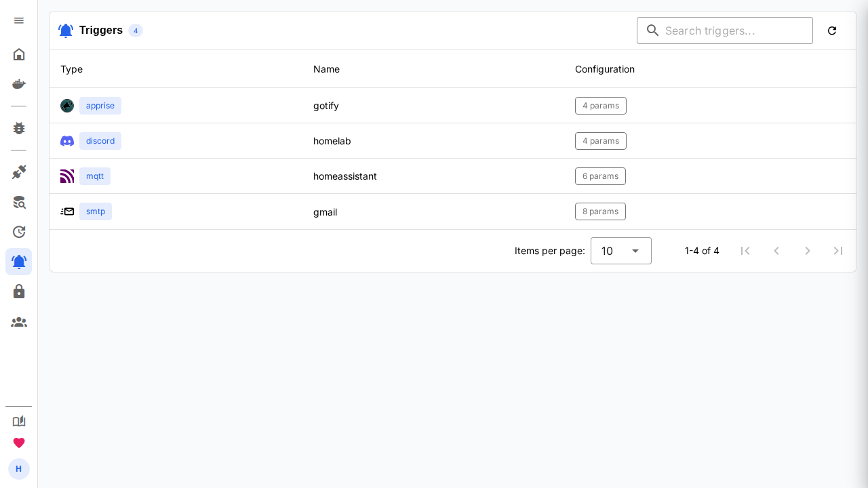868x488 pixels.
Task: Show the 4 params for homelab
Action: tap(601, 141)
